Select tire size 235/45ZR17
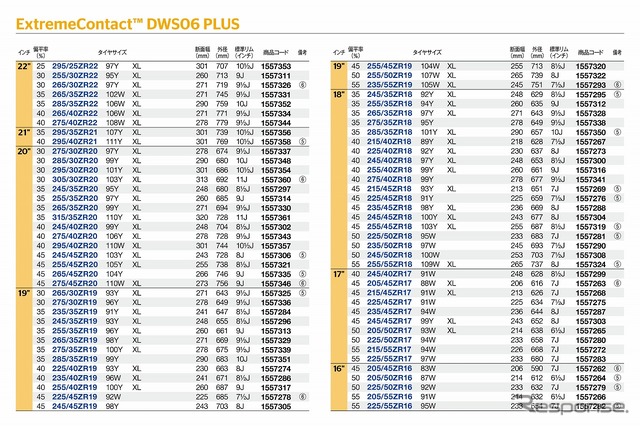The width and height of the screenshot is (640, 426). pos(390,312)
